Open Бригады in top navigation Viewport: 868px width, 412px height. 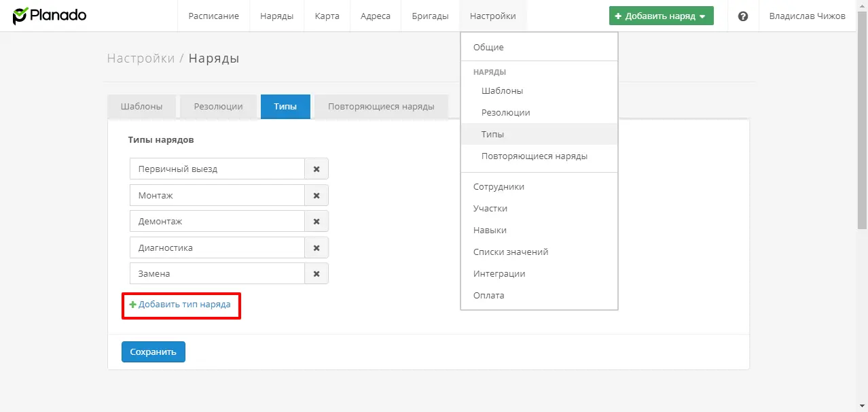click(430, 16)
